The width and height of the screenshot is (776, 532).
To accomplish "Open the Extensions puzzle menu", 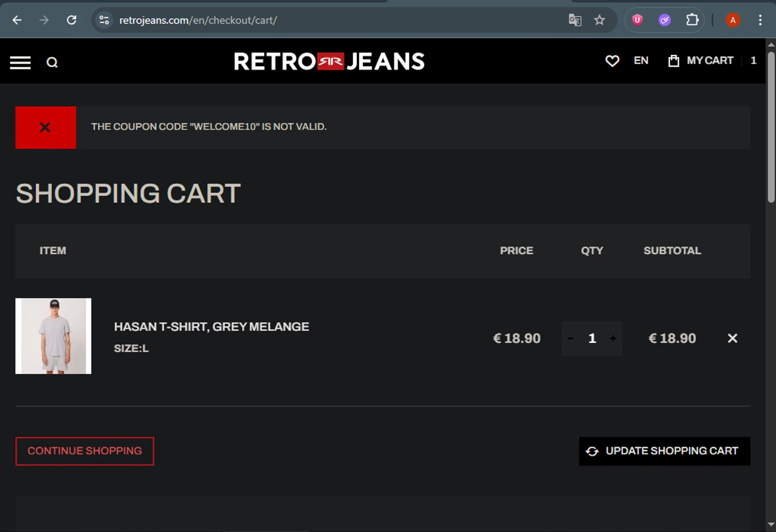I will coord(692,20).
